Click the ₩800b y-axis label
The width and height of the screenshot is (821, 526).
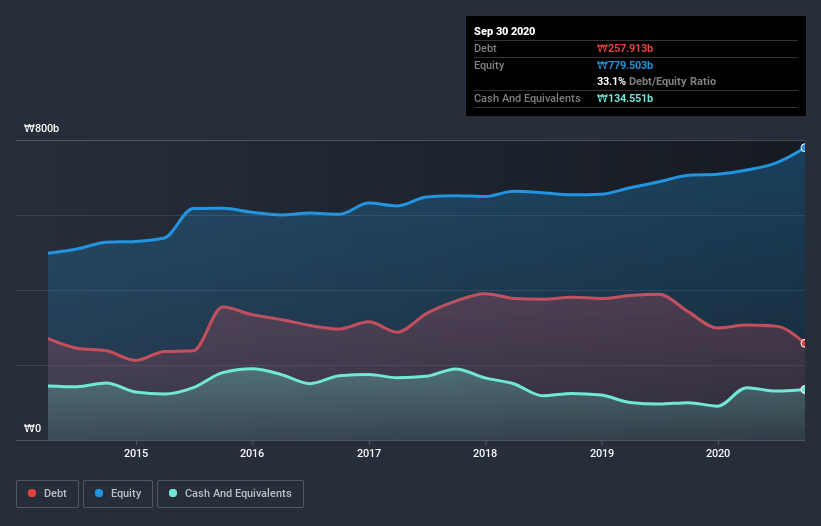(41, 128)
